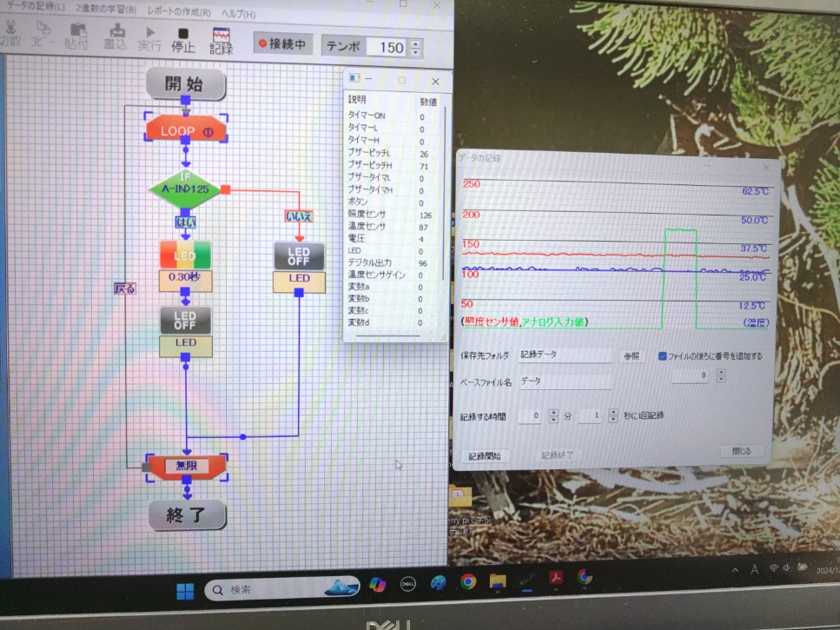This screenshot has height=630, width=840.
Task: Open Google Chrome from the taskbar
Action: (468, 581)
